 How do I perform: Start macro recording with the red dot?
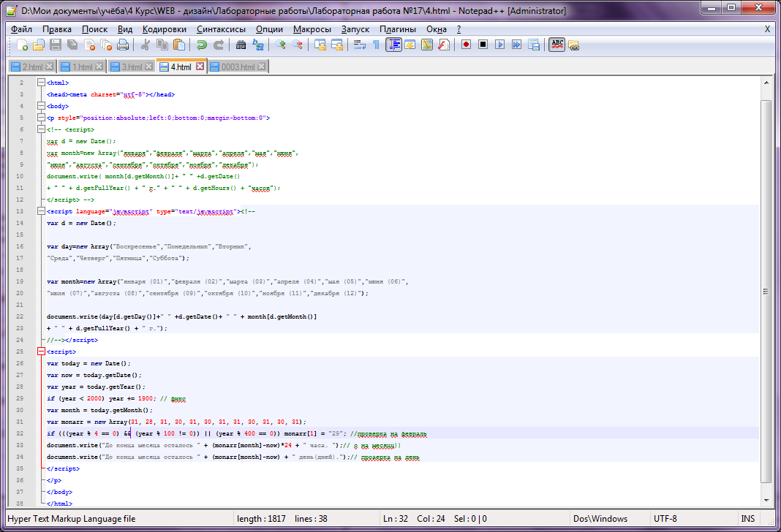coord(466,45)
